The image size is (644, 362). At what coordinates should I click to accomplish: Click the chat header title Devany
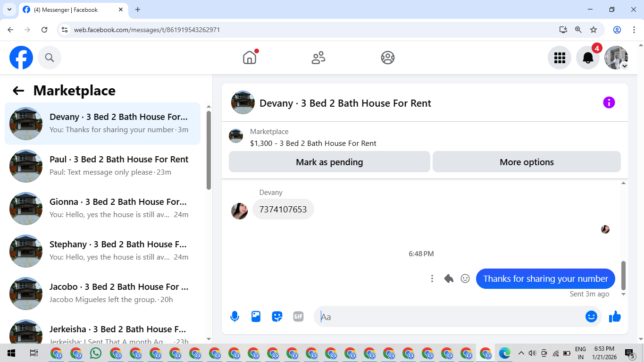pyautogui.click(x=345, y=103)
